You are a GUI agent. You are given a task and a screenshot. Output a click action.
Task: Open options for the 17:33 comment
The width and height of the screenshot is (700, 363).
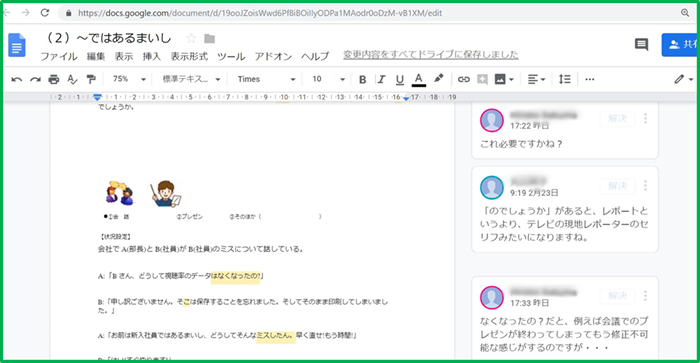645,296
